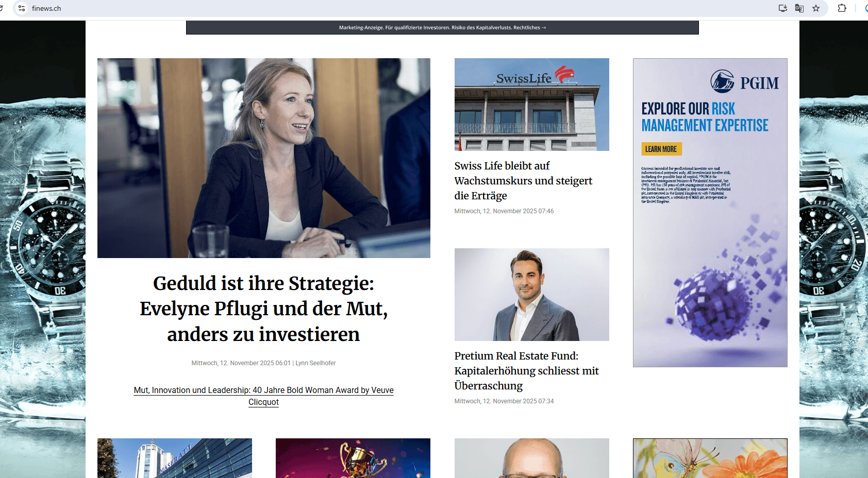
Task: Click the address bar to edit the URL
Action: [x=155, y=8]
